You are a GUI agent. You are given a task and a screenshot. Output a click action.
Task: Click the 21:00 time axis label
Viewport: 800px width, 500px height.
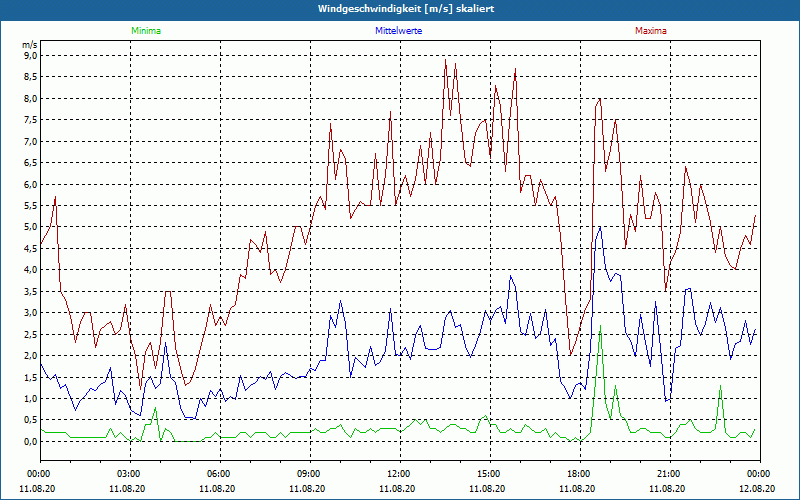[x=670, y=474]
